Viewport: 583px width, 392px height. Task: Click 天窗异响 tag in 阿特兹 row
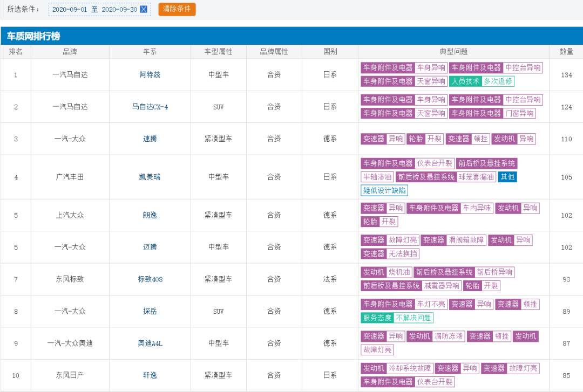click(431, 81)
